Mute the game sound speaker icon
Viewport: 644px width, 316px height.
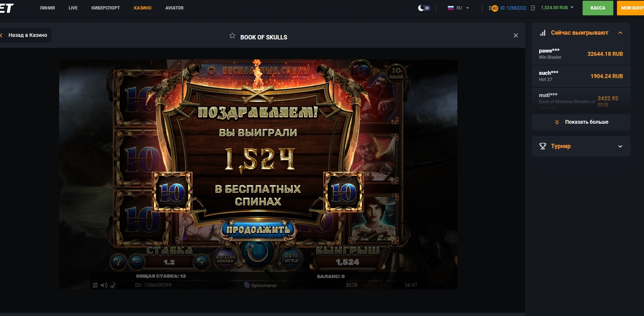104,285
